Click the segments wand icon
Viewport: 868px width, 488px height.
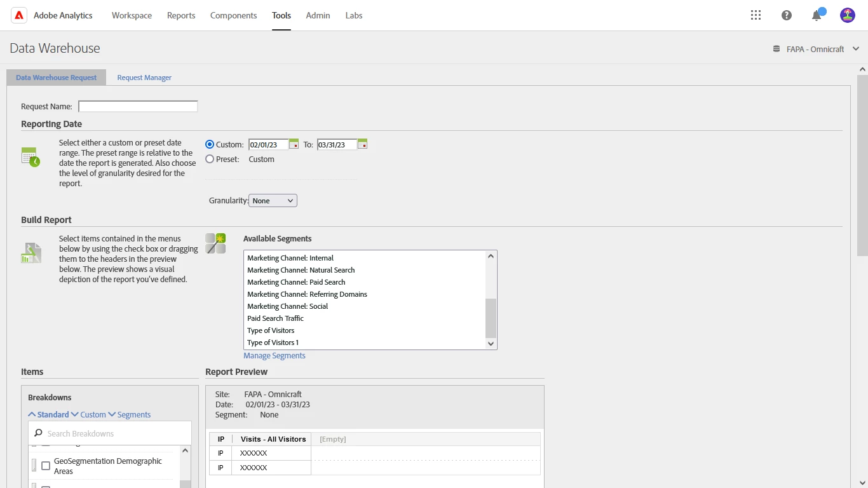coord(215,243)
